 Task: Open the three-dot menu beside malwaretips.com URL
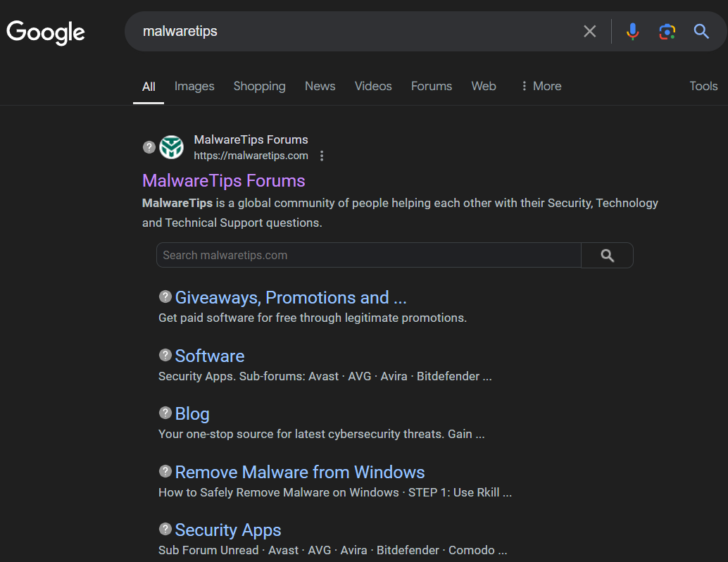[x=322, y=156]
